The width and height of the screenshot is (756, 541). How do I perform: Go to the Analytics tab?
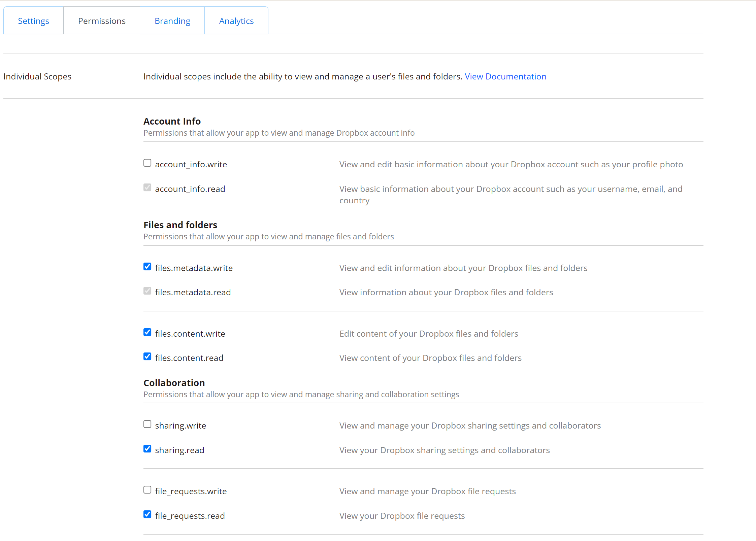[x=236, y=21]
